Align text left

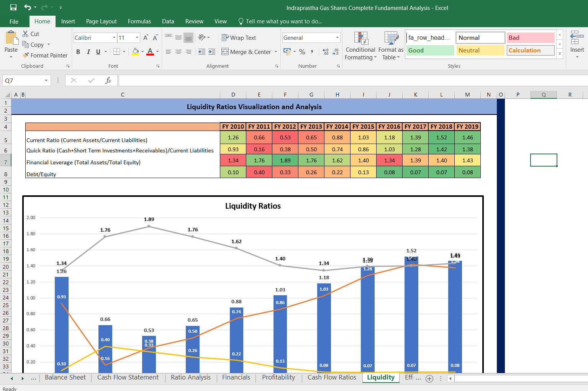coord(169,52)
